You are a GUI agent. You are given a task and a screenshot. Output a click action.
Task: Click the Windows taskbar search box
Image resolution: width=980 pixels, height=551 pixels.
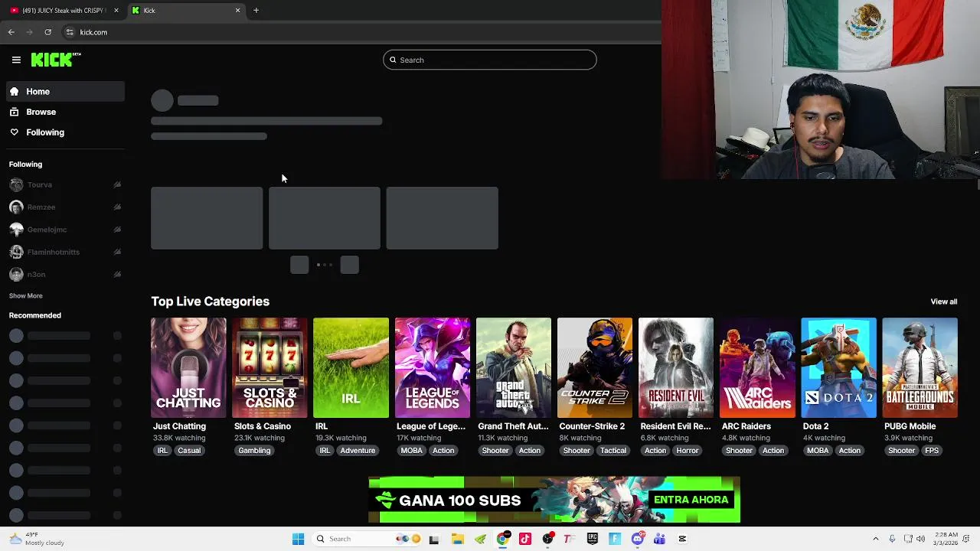coord(367,539)
